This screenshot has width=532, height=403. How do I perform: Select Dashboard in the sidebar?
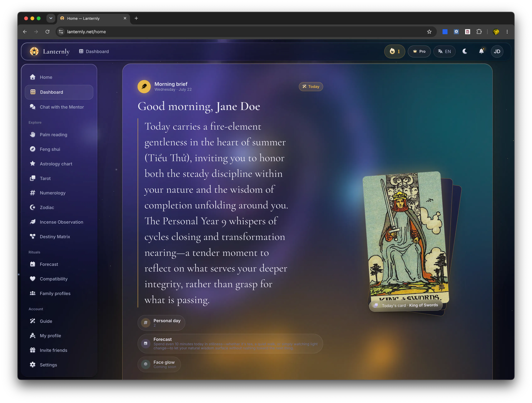pos(59,92)
